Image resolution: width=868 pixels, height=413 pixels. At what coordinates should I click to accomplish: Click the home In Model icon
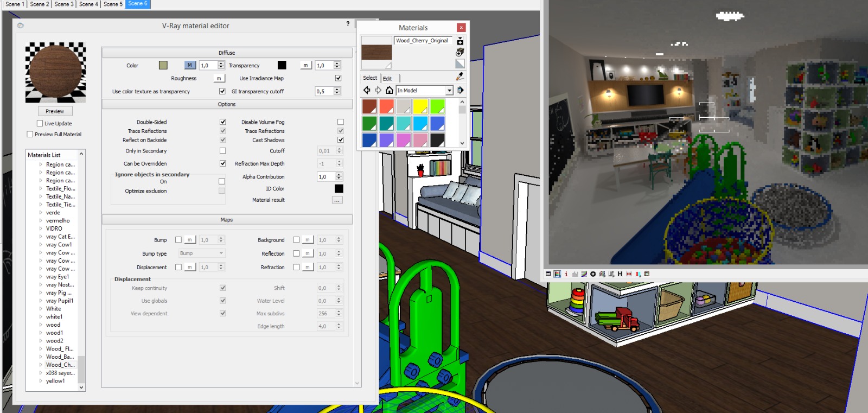pyautogui.click(x=389, y=91)
